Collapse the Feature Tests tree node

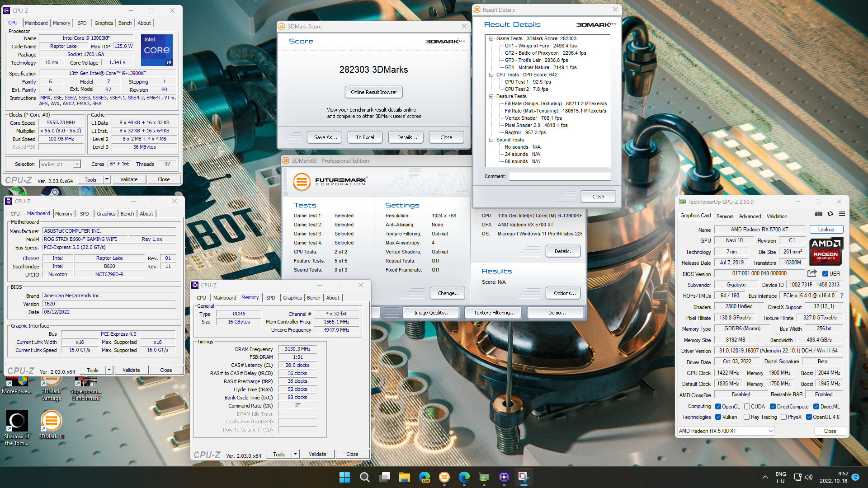pyautogui.click(x=491, y=97)
